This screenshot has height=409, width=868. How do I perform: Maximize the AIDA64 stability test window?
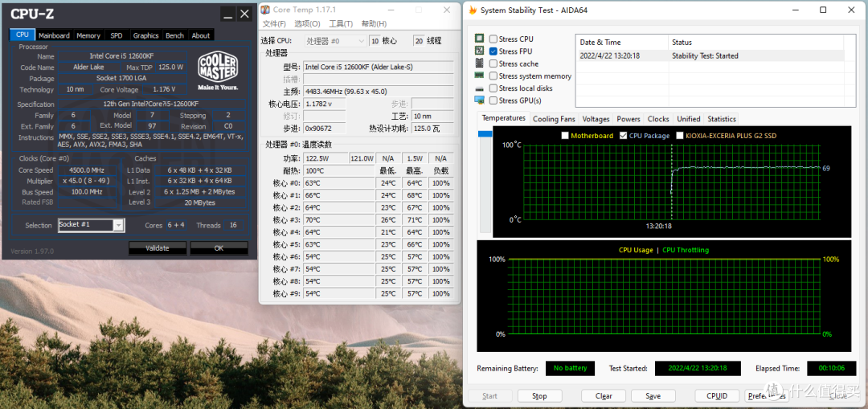click(x=823, y=10)
